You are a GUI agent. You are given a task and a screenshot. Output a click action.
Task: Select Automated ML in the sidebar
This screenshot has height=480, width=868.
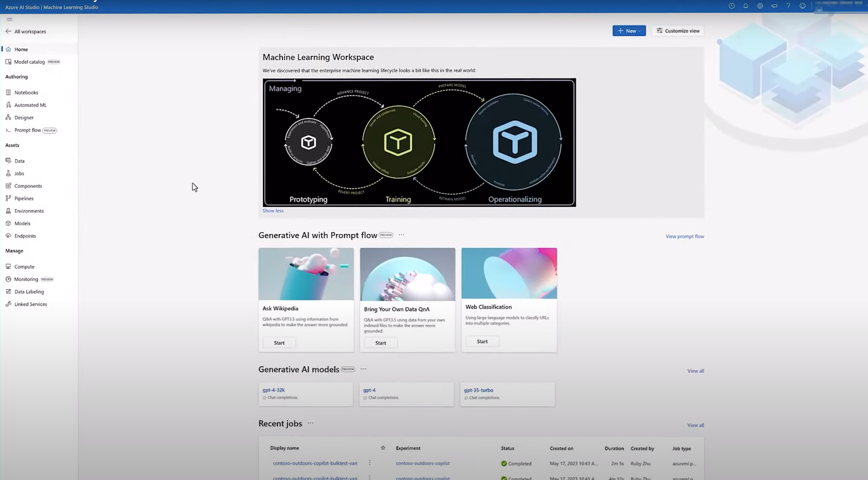coord(30,105)
